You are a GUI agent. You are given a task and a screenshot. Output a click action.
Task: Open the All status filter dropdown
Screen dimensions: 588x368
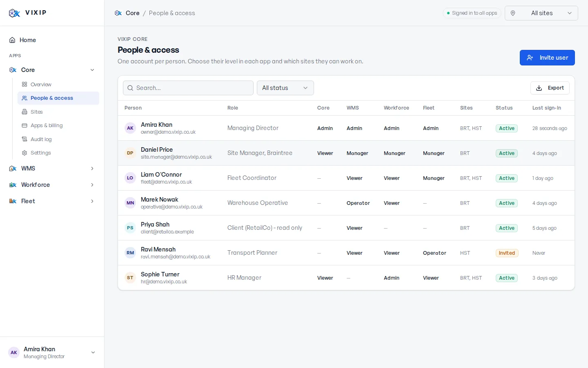tap(285, 88)
